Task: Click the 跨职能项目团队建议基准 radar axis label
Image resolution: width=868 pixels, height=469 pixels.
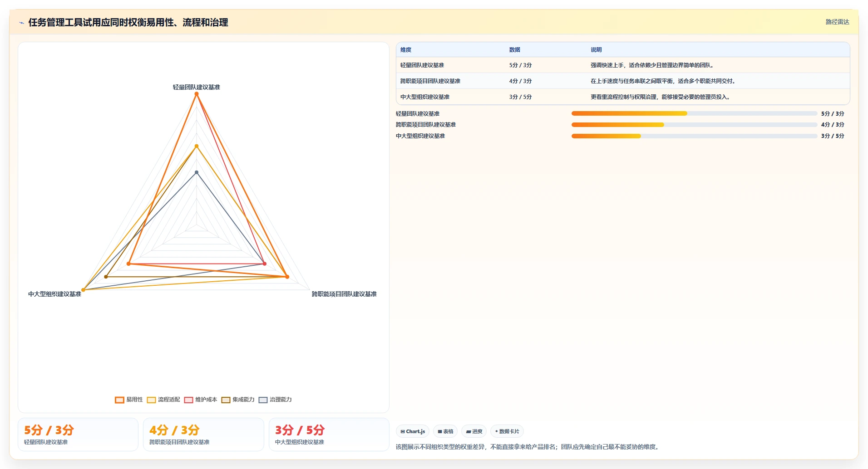Action: 344,294
